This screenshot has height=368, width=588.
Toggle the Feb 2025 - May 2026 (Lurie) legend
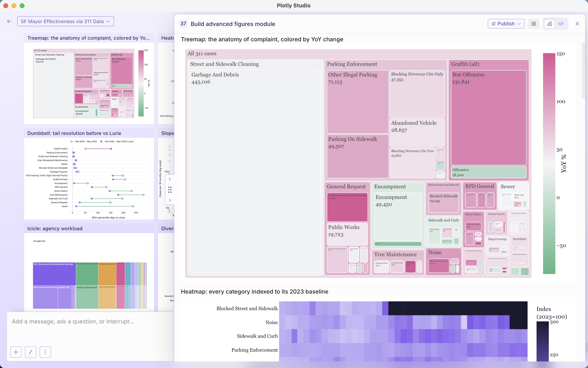117,141
